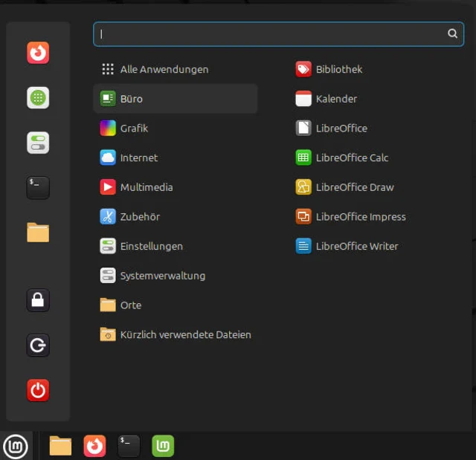Open Kürzlich verwendete Dateien

185,334
